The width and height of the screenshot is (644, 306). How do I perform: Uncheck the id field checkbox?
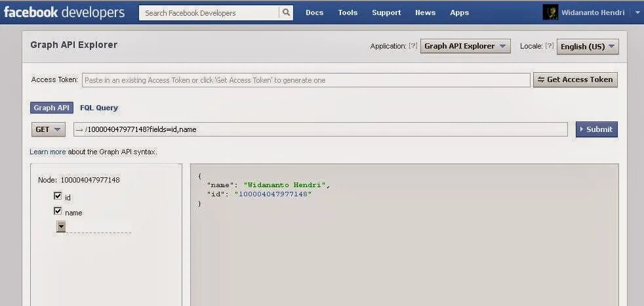(x=58, y=196)
